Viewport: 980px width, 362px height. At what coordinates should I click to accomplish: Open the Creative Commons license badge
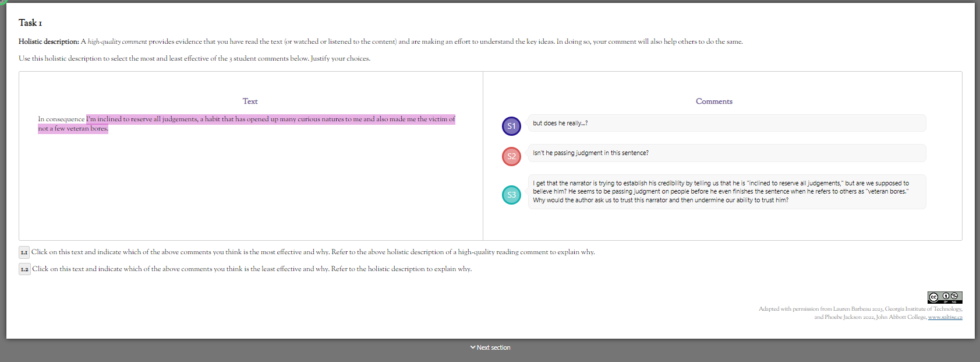click(x=944, y=297)
